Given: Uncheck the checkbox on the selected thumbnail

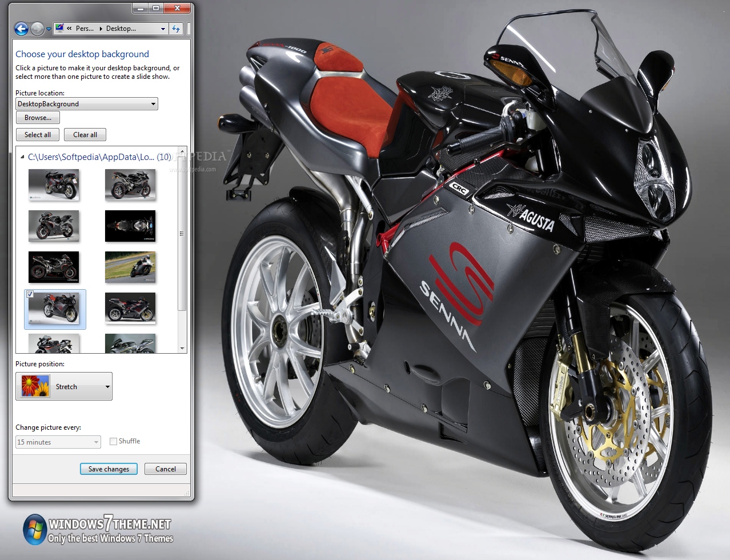Looking at the screenshot, I should pos(30,294).
